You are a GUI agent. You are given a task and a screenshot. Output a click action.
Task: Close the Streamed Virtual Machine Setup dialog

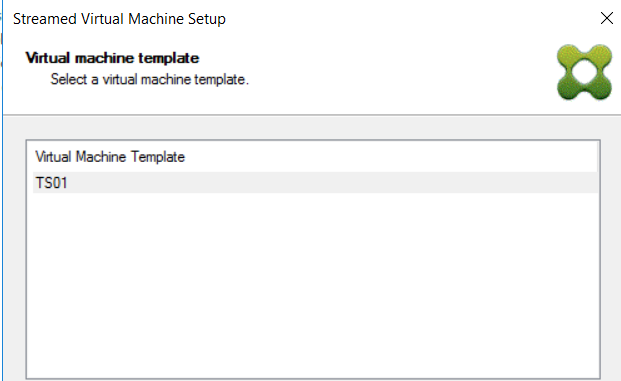(x=606, y=18)
